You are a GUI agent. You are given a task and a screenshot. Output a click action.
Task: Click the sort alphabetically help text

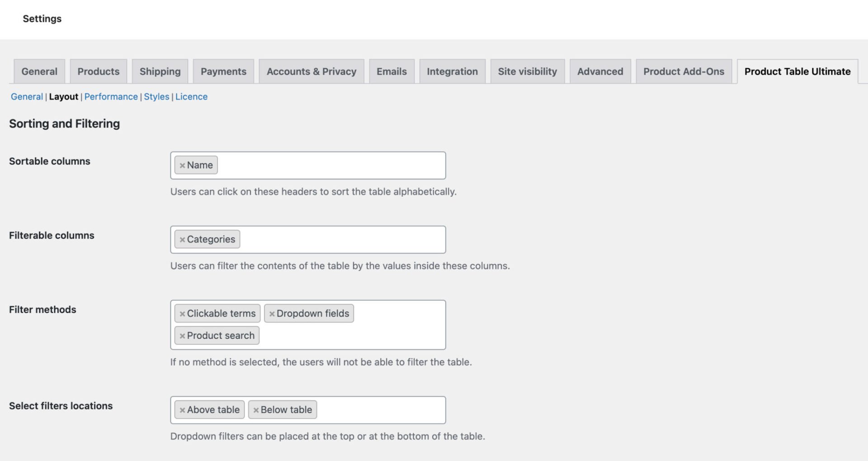pos(313,192)
